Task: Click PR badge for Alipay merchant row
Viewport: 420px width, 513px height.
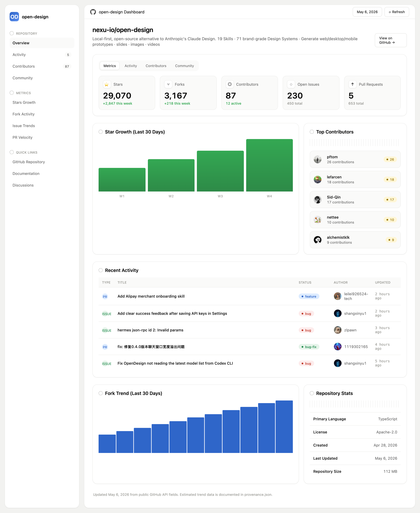Action: tap(105, 297)
